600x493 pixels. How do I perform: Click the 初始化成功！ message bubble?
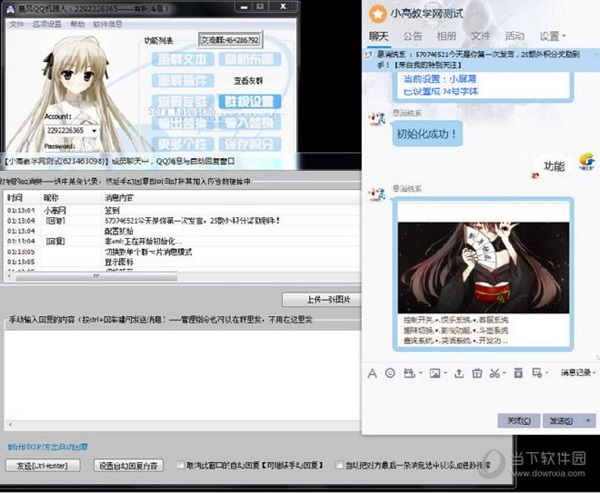coord(427,134)
